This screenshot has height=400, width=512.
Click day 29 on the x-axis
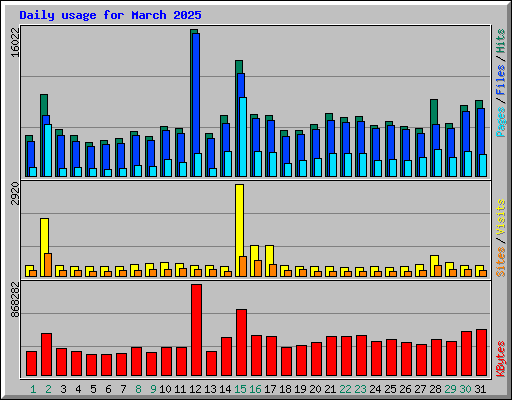click(x=450, y=389)
